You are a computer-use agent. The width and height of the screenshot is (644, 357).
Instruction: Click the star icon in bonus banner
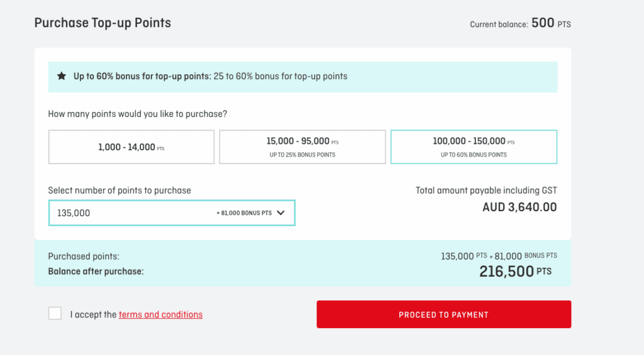coord(61,76)
